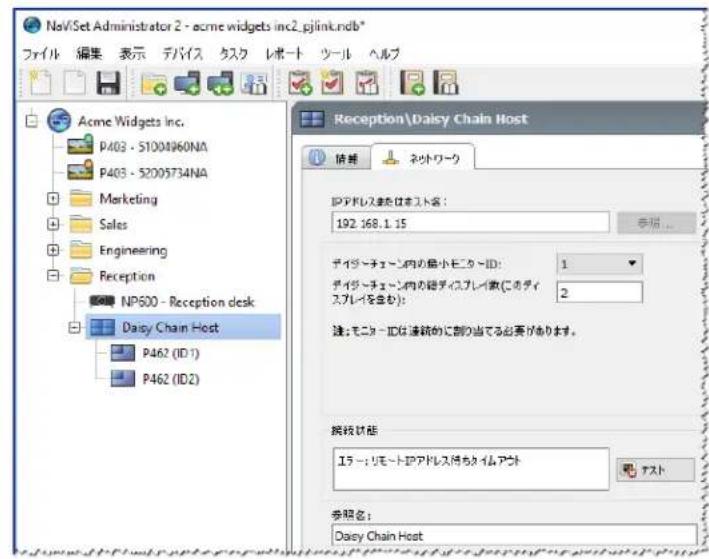Click the New database toolbar icon
The height and width of the screenshot is (559, 709).
40,83
